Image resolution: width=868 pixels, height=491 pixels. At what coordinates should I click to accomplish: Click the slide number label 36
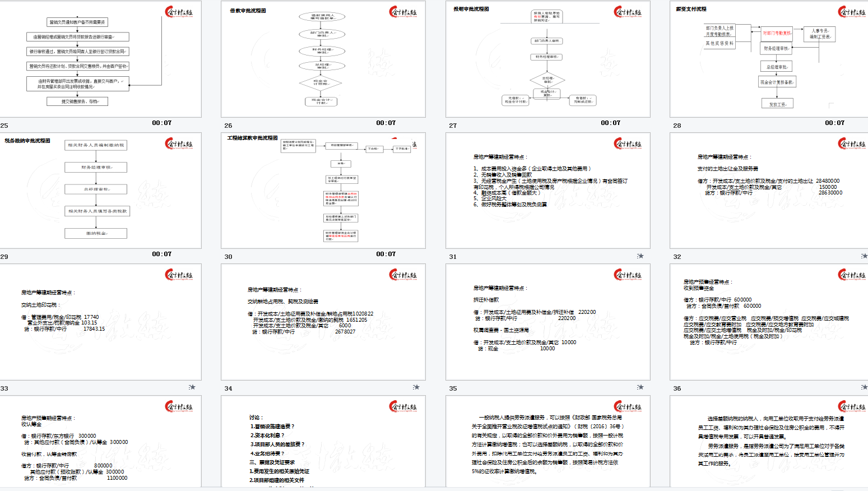point(677,388)
